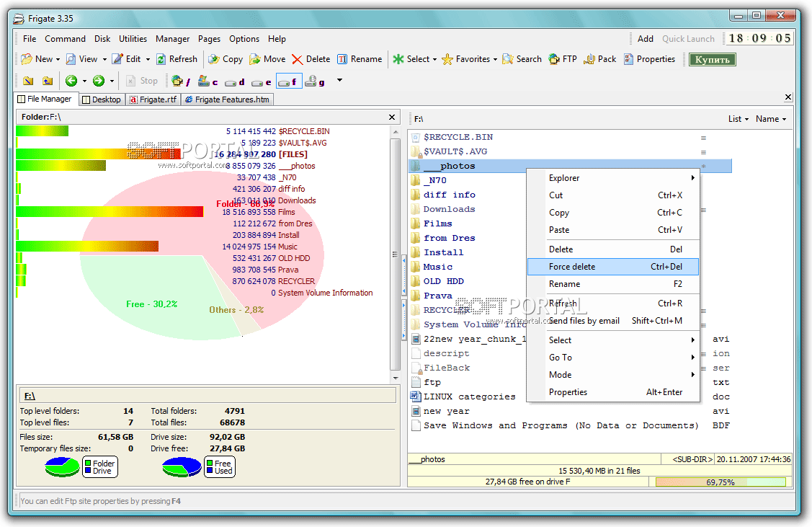Click the Refresh toolbar icon
The width and height of the screenshot is (812, 527).
click(x=162, y=59)
